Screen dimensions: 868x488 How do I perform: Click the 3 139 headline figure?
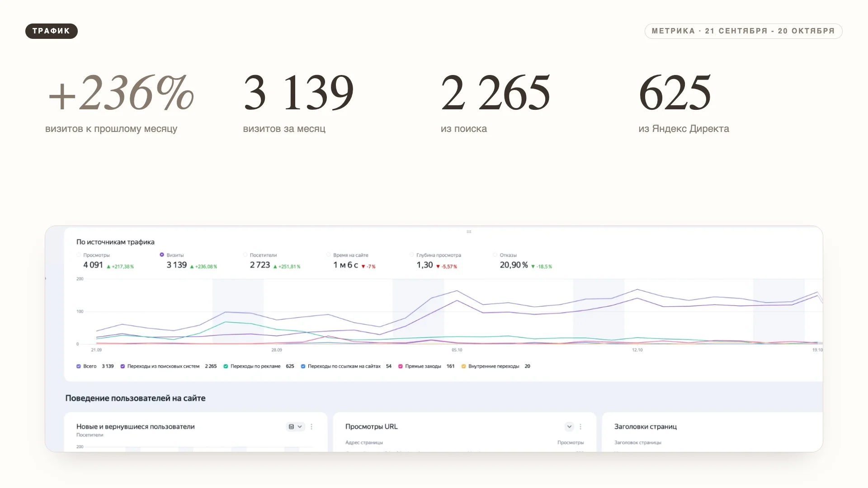coord(298,93)
